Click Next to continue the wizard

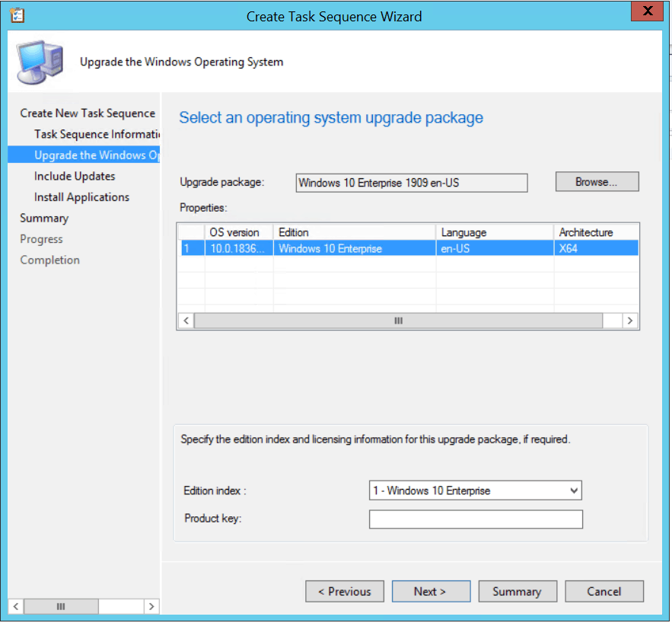click(x=431, y=591)
